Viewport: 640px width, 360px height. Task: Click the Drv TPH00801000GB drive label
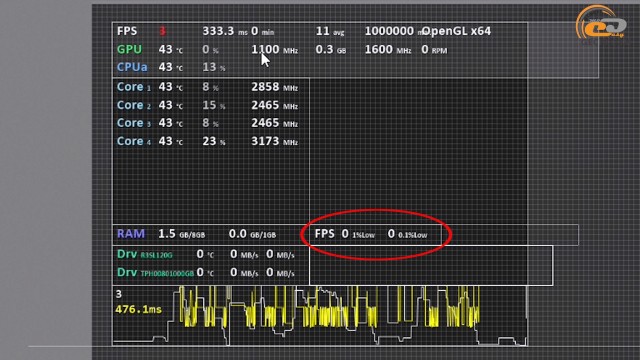tap(155, 272)
